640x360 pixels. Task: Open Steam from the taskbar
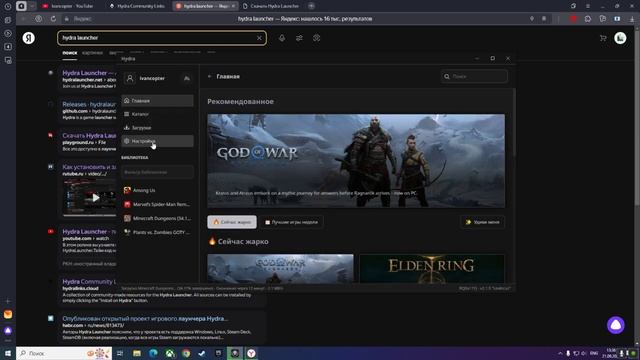pyautogui.click(x=202, y=353)
